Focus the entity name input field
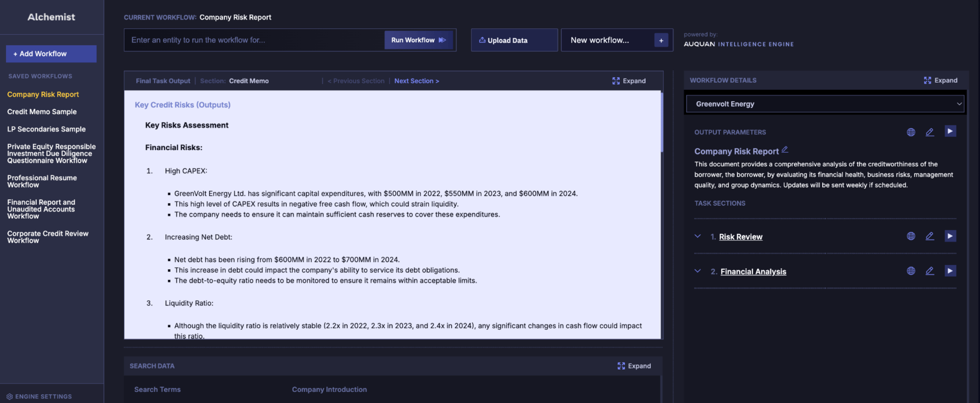This screenshot has width=980, height=403. pos(255,40)
